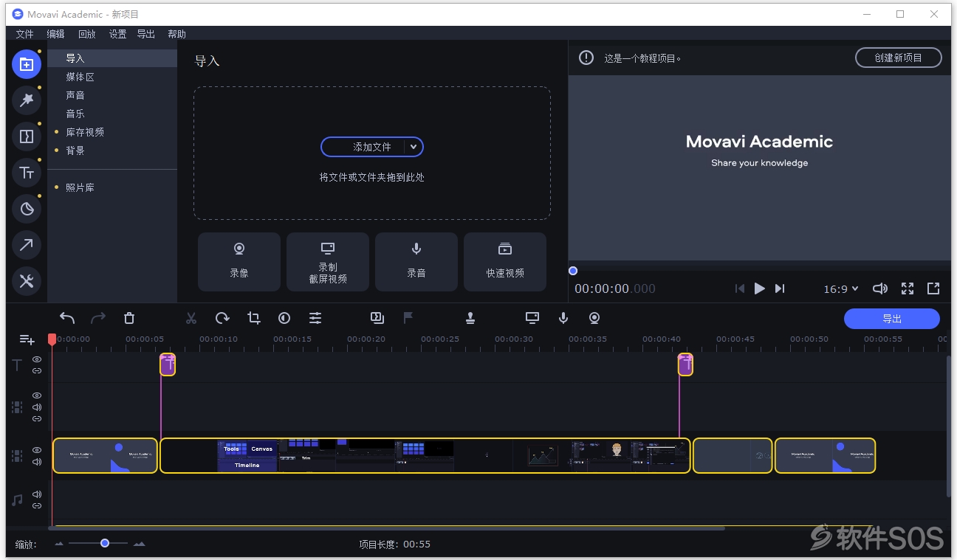The height and width of the screenshot is (560, 957).
Task: Split clip with the scissors tool
Action: point(191,318)
